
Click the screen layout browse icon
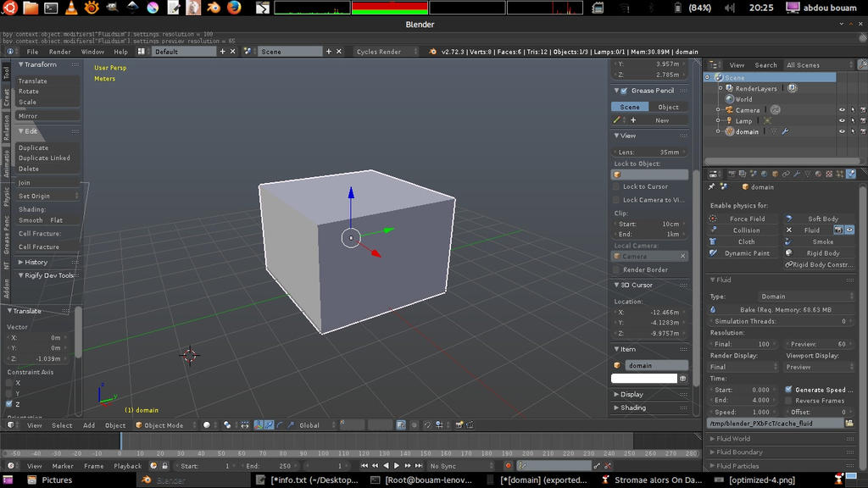click(x=142, y=52)
